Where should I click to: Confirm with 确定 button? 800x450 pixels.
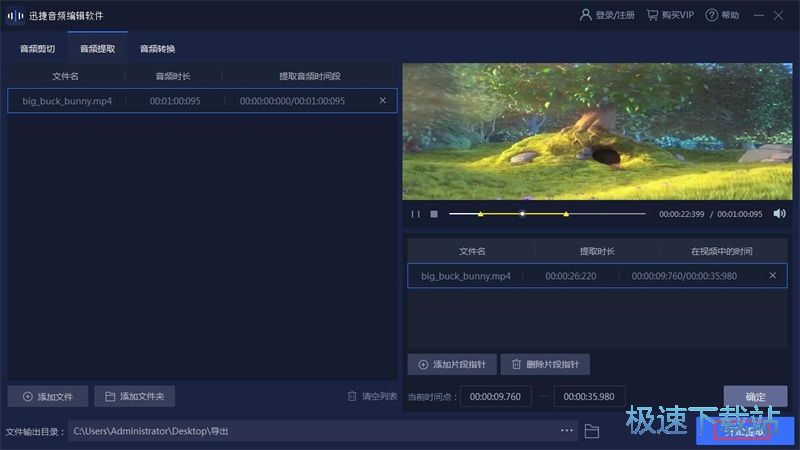coord(755,396)
